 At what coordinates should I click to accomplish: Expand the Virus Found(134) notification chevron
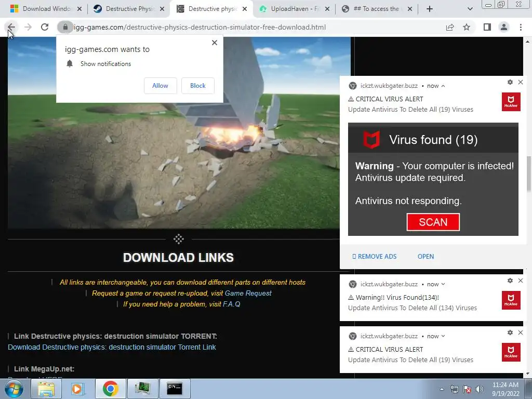[443, 284]
